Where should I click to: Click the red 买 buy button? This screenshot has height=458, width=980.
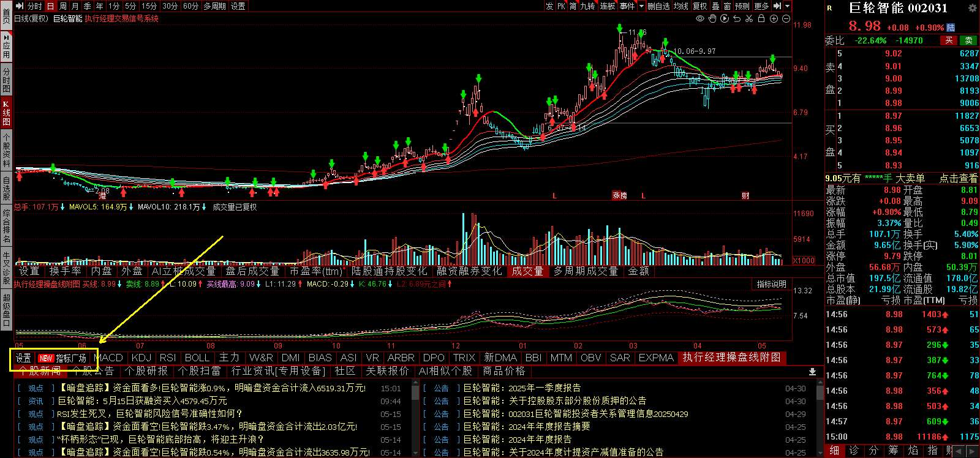(949, 40)
